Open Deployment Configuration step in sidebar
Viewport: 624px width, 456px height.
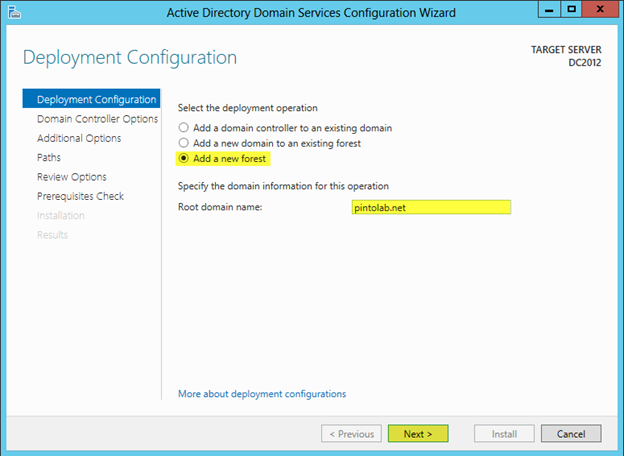pos(91,98)
